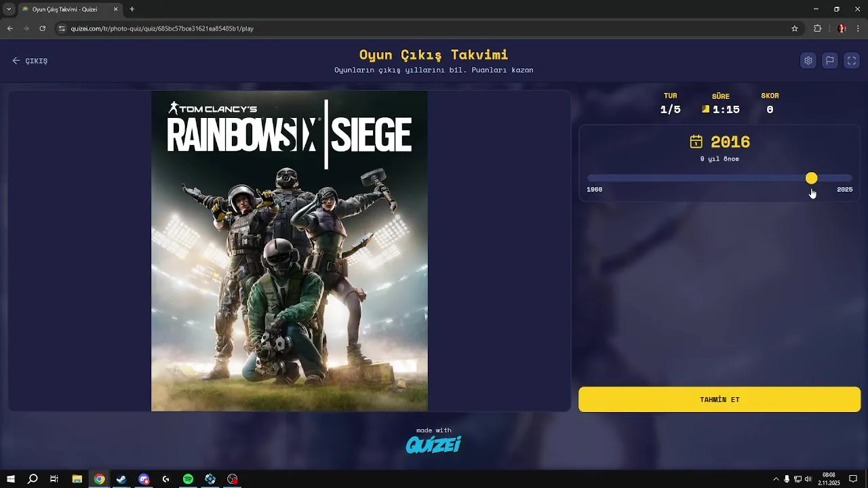
Task: Enter fullscreen with the expand icon
Action: (x=852, y=60)
